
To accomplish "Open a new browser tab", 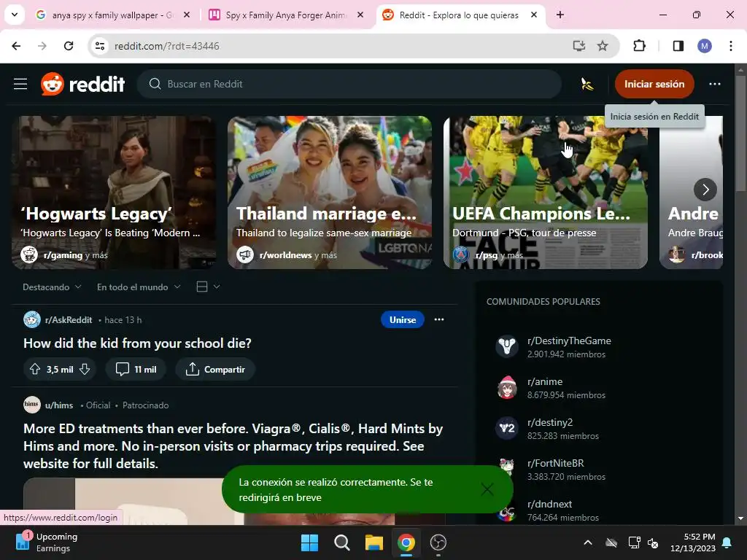I will [x=560, y=15].
